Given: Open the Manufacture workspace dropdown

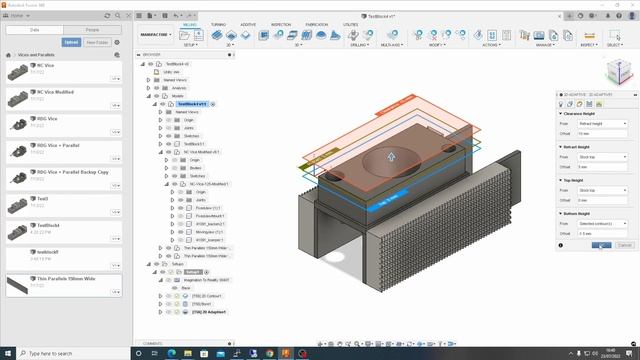Looking at the screenshot, I should click(x=156, y=35).
